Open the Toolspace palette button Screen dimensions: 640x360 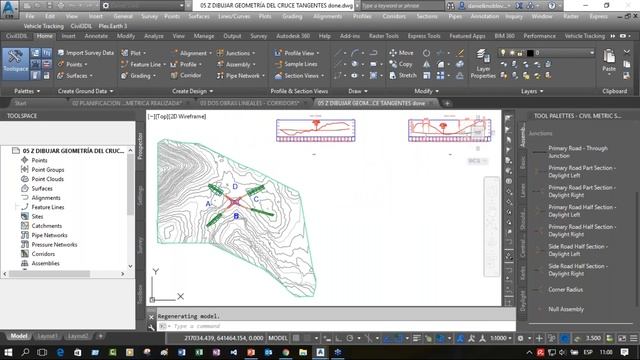(x=16, y=63)
